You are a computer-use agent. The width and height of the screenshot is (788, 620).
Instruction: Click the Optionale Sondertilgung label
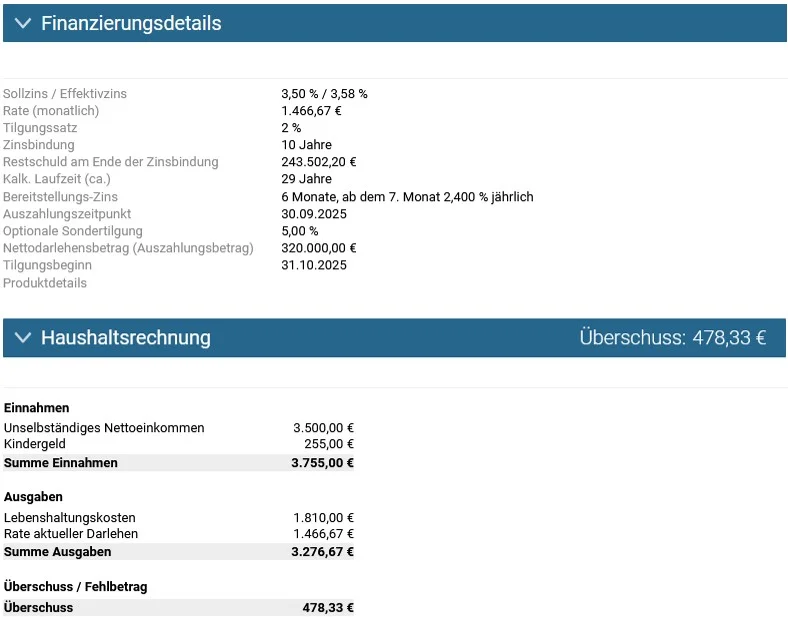tap(73, 231)
